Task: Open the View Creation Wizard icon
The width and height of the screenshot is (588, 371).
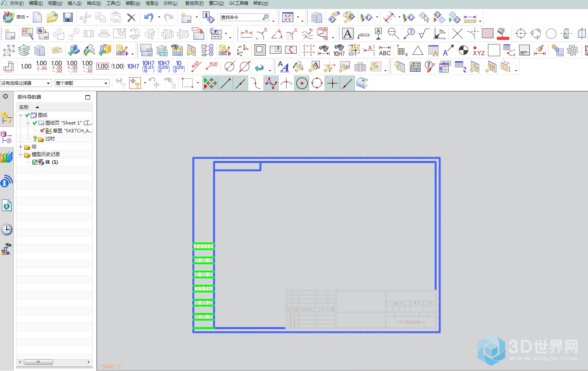Action: click(27, 34)
